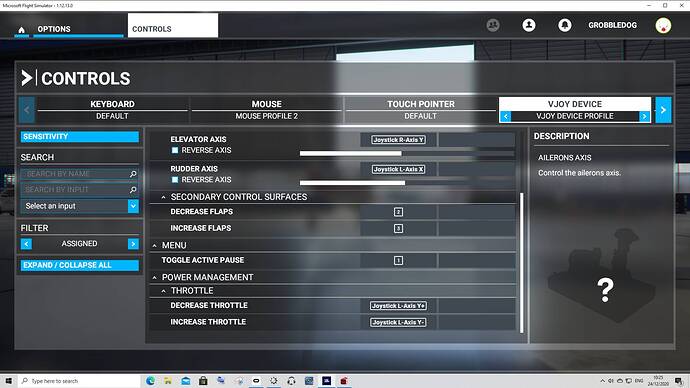Open the Select an input dropdown
Viewport: 690px width, 388px height.
point(80,206)
